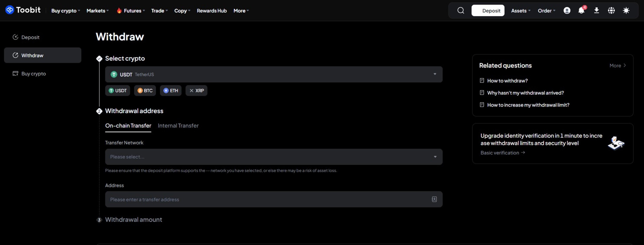Open the address book icon in Address field
This screenshot has height=245, width=644.
click(434, 199)
